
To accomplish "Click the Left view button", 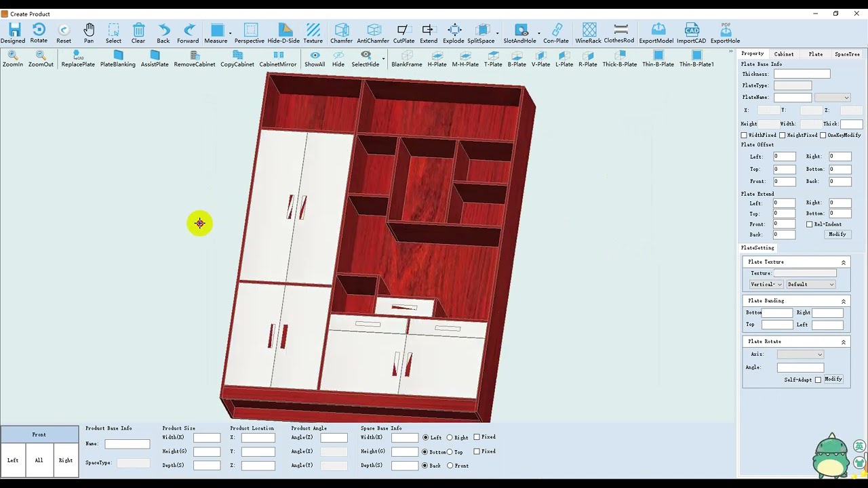I will coord(13,460).
